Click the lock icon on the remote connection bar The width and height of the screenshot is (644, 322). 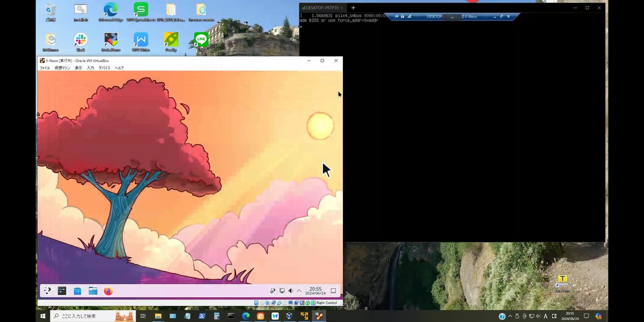[402, 17]
